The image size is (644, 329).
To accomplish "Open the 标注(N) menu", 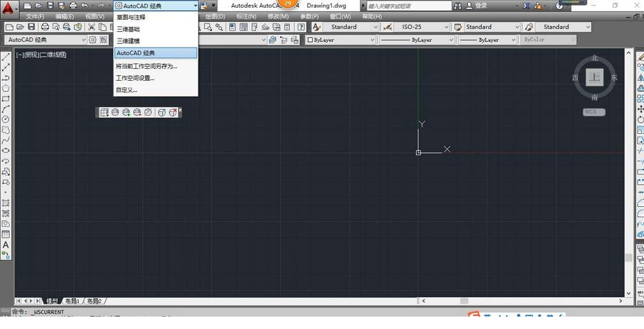I will coord(246,17).
